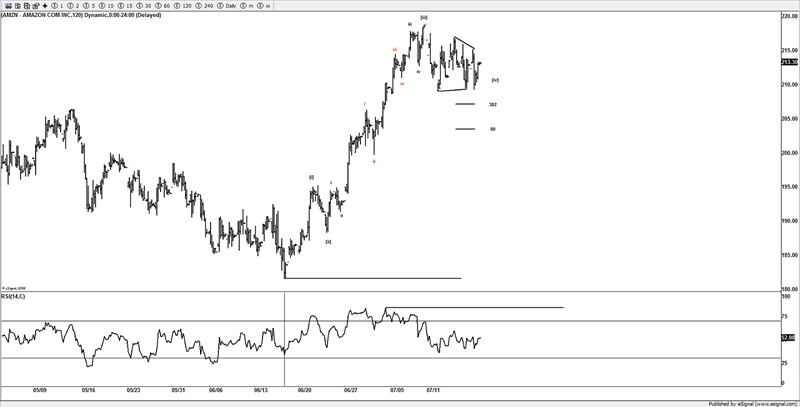Click the 'Published by eSignal' footer text
The image size is (800, 407).
pos(752,403)
